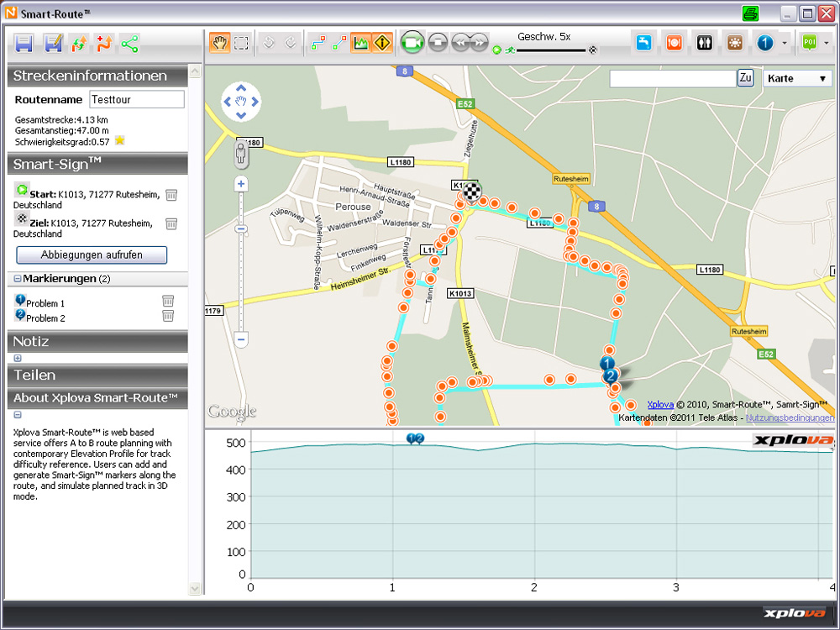Toggle the yellow Smart-Sign diamond button
The image size is (840, 630).
click(382, 43)
